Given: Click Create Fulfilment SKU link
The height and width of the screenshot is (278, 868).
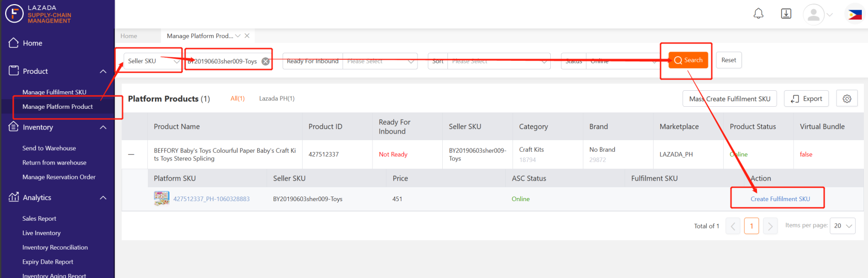Looking at the screenshot, I should pyautogui.click(x=780, y=199).
